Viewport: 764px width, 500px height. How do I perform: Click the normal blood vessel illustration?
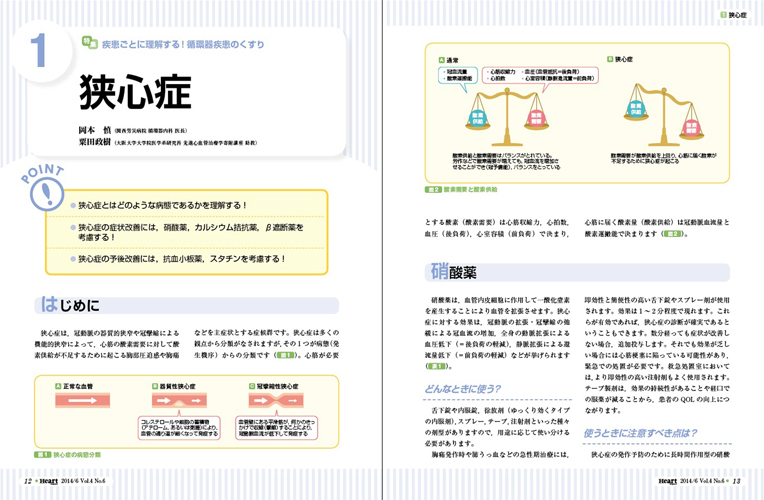click(82, 401)
